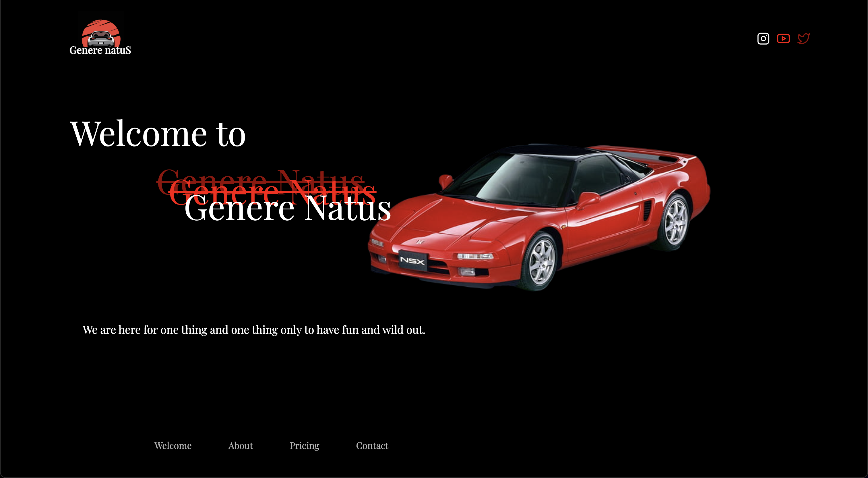Click the red NSX car image
The image size is (868, 478).
[x=539, y=217]
